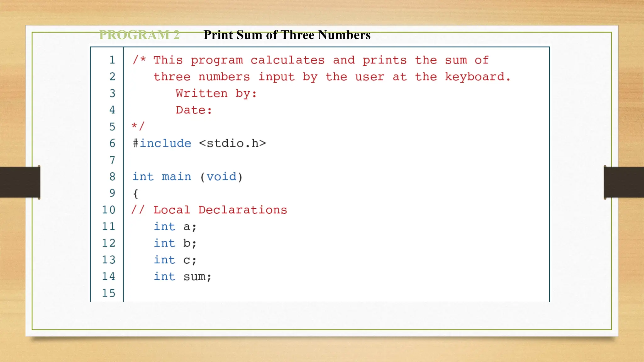The height and width of the screenshot is (362, 644).
Task: Click the opening curly brace on line 9
Action: tap(136, 193)
